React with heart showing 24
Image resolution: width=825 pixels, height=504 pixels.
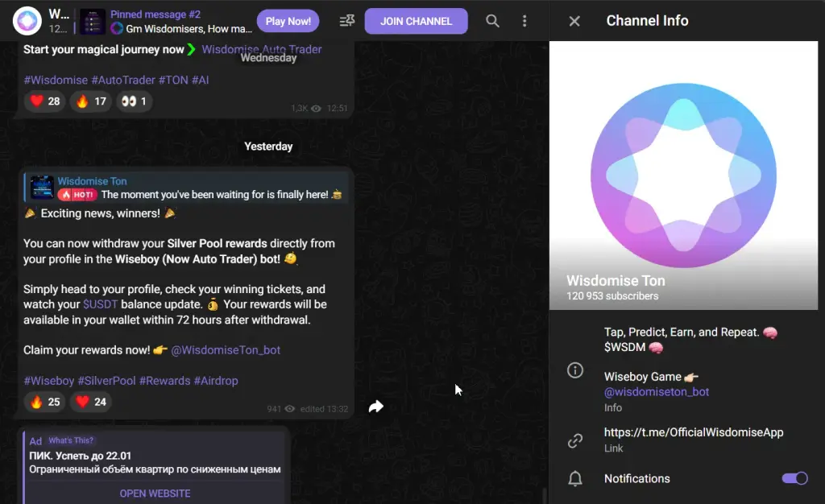pos(91,402)
